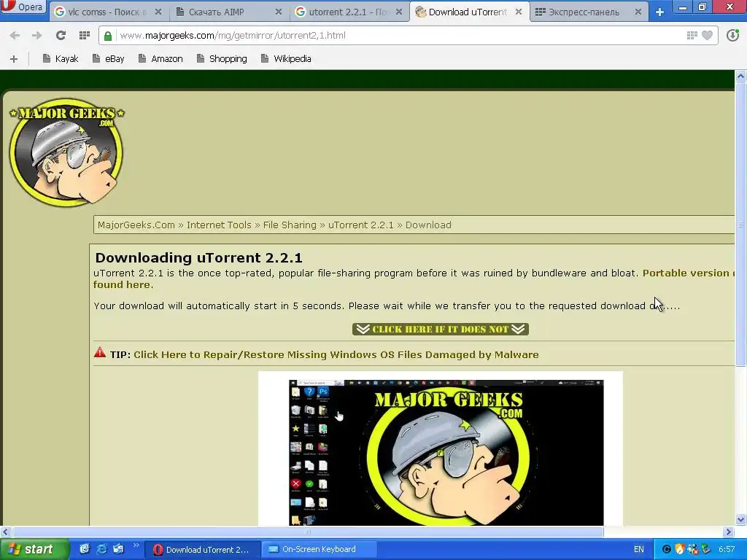This screenshot has width=747, height=560.
Task: Expand the quick launch chevron
Action: pyautogui.click(x=136, y=545)
